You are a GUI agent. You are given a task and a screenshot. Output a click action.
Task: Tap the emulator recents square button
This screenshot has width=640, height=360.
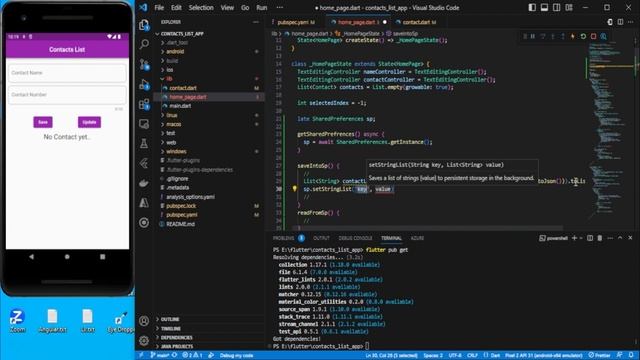click(x=102, y=257)
